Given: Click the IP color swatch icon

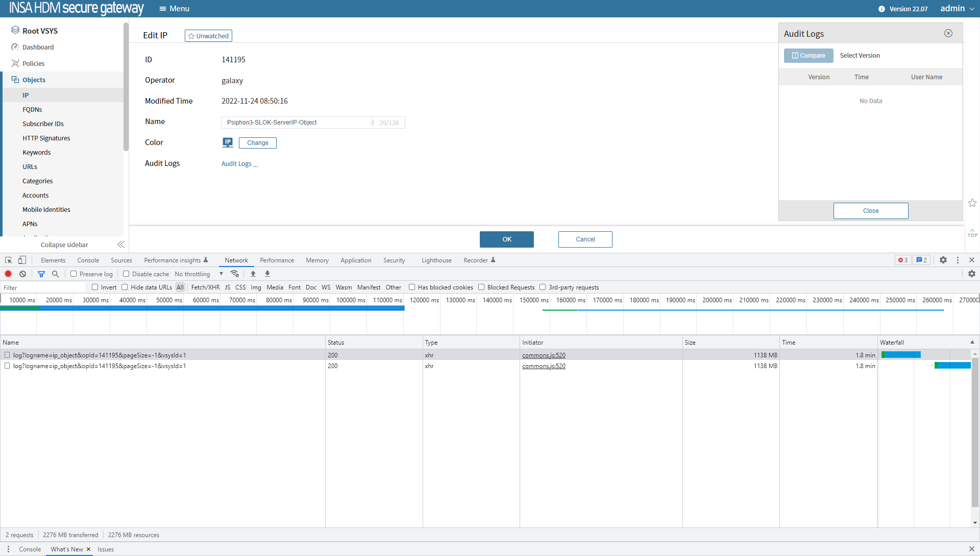Looking at the screenshot, I should point(228,142).
